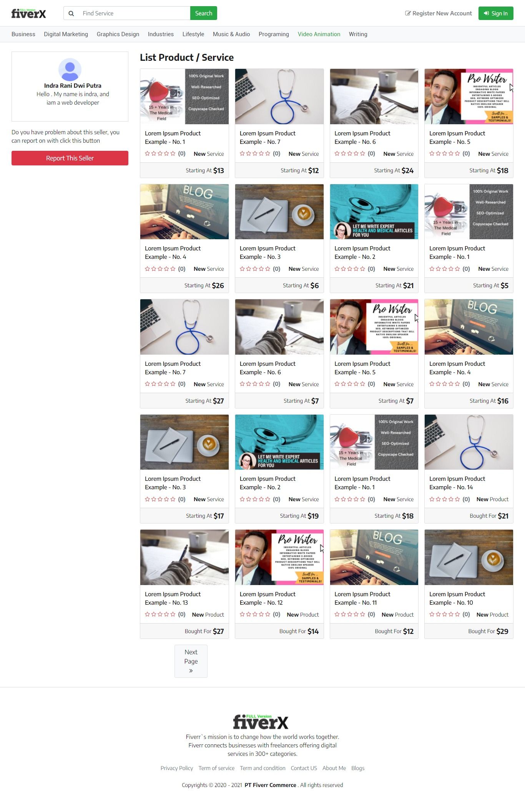Click the fiverX logo in the footer
525x812 pixels.
261,722
